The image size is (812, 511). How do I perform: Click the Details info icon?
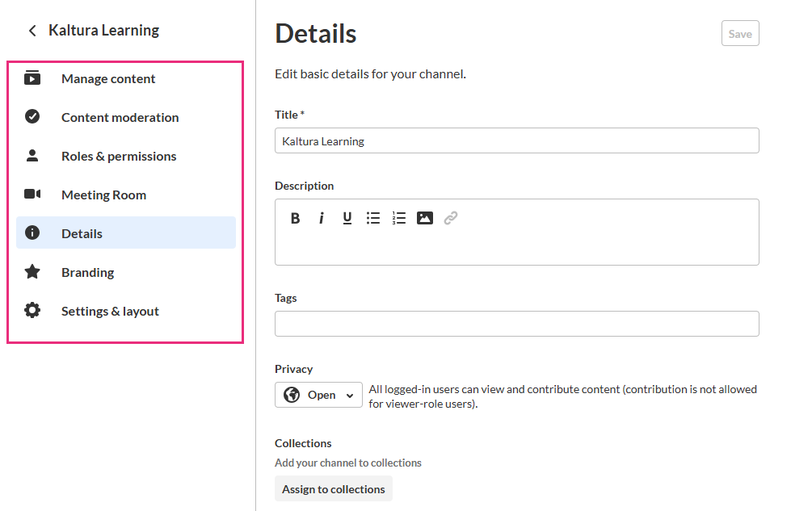click(32, 232)
